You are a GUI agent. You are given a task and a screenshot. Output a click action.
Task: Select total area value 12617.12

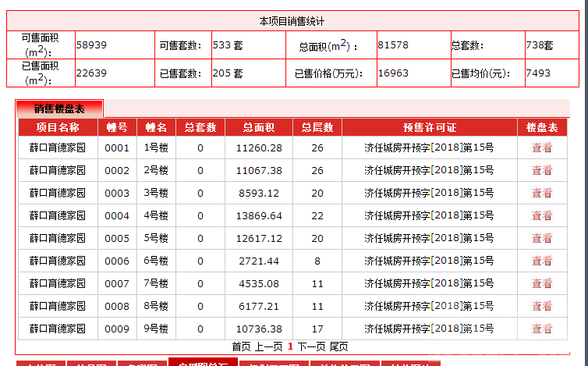coord(259,238)
